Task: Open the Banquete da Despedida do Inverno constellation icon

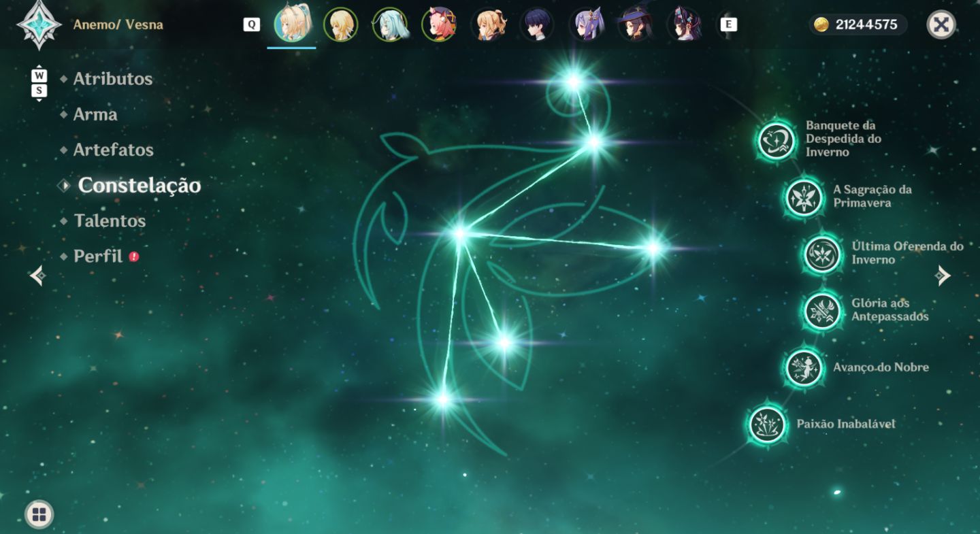Action: 777,141
